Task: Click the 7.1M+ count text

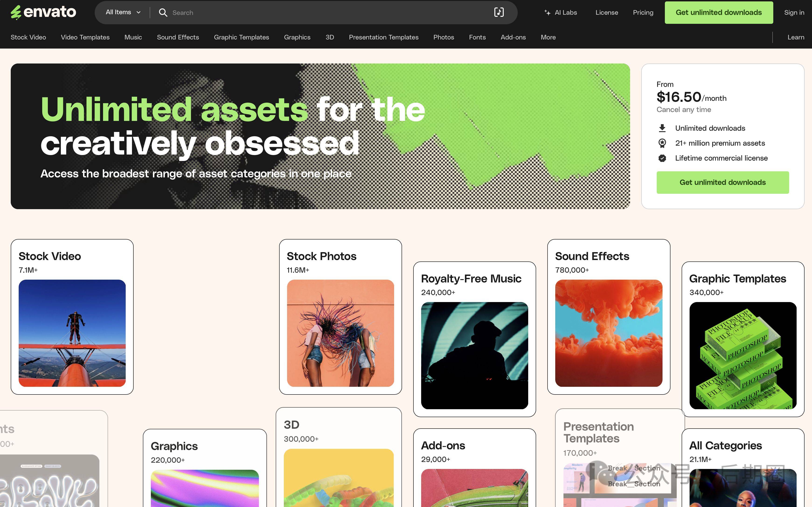Action: [28, 270]
